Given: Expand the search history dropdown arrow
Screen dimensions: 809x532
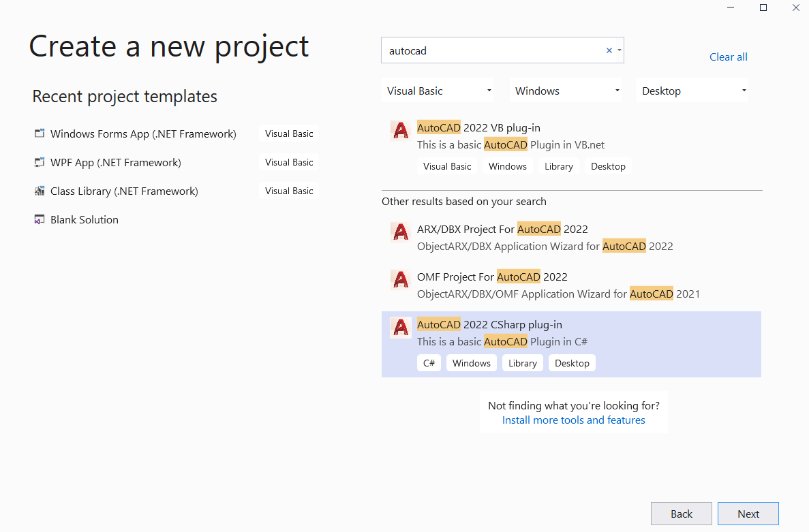Looking at the screenshot, I should pos(619,50).
